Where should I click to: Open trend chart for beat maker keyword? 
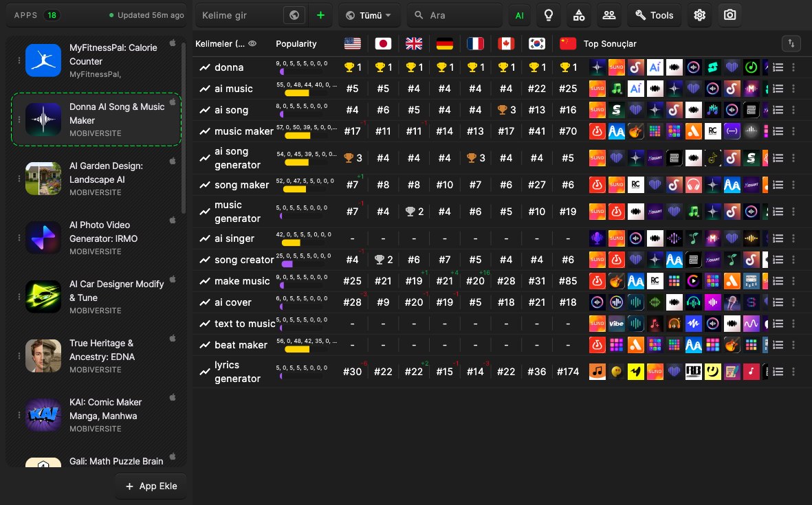205,345
